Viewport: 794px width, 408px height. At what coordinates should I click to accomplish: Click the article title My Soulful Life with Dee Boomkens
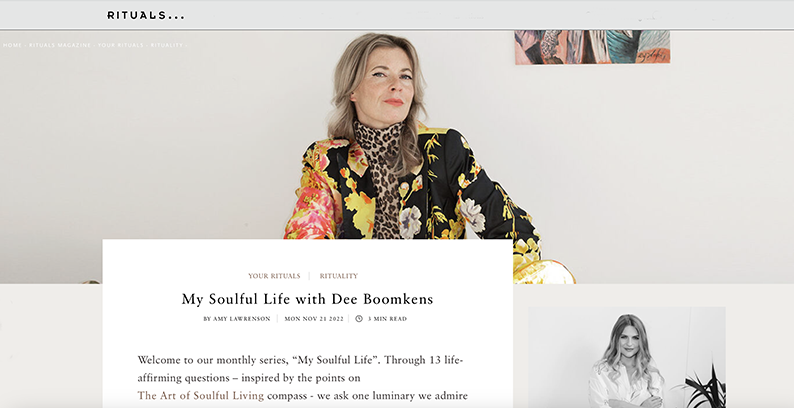[x=307, y=299]
